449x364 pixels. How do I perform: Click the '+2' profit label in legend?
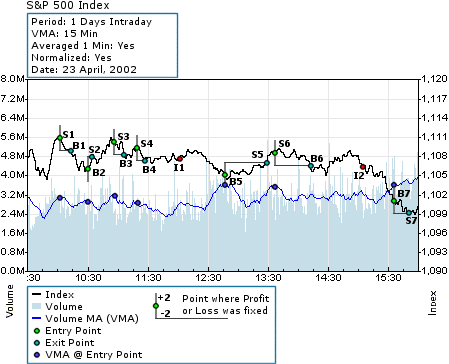pos(164,297)
